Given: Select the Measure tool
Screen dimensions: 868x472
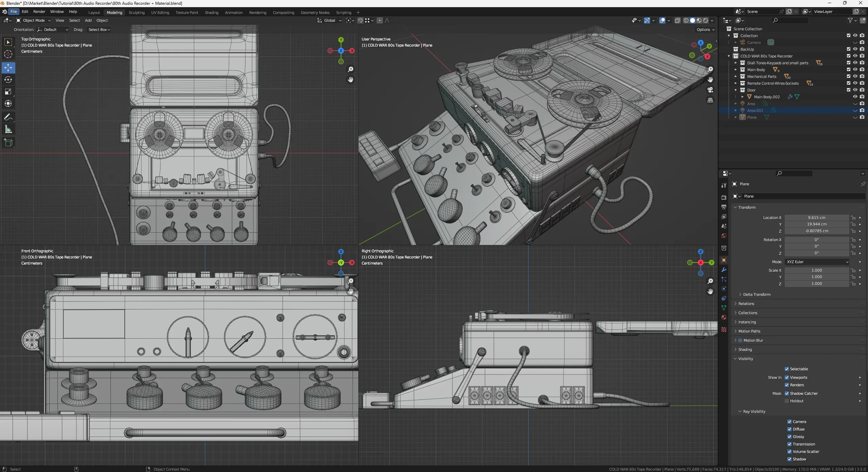Looking at the screenshot, I should tap(8, 129).
